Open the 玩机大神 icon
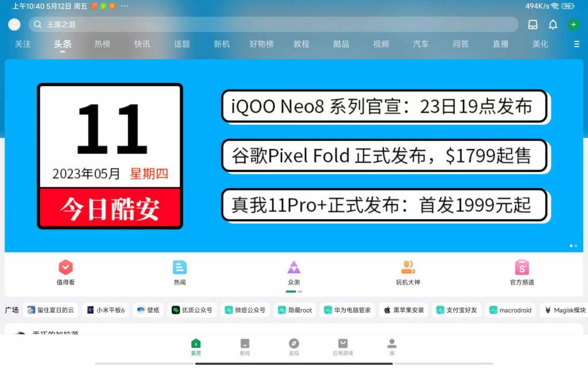Screen dimensions: 588x368 [408, 267]
